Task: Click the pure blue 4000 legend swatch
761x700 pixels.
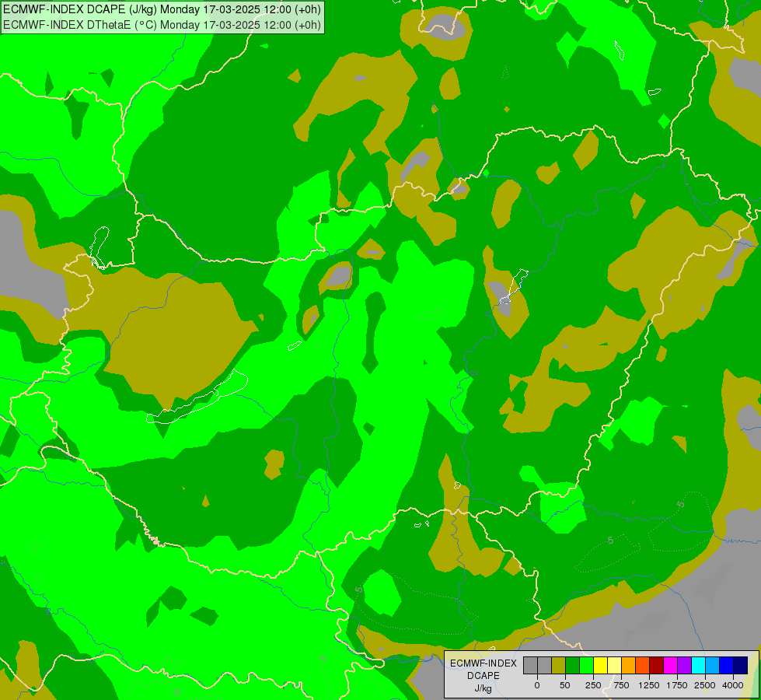Action: click(727, 666)
